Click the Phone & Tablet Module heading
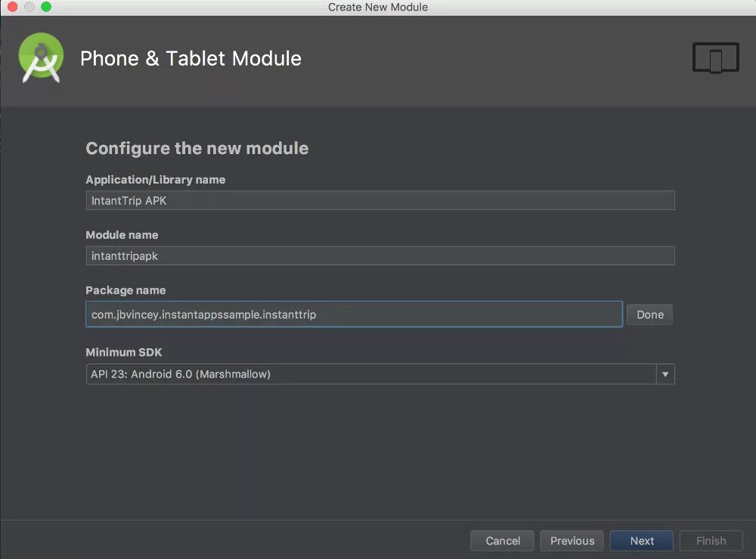 [191, 59]
